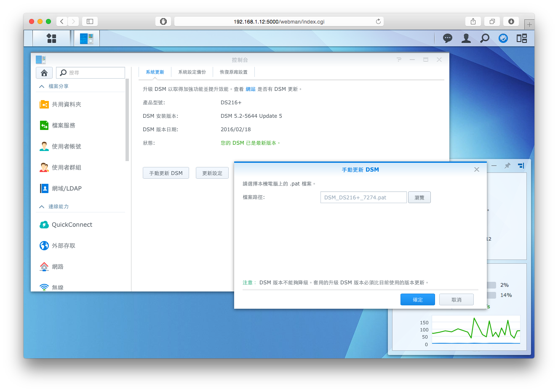
Task: Click the DSM search magnifier icon
Action: (485, 38)
